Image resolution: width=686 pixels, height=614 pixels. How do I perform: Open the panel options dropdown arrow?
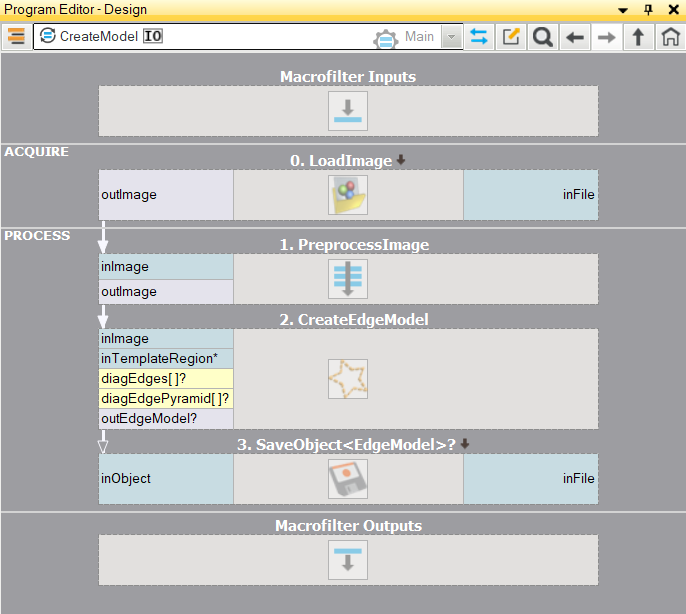[624, 9]
